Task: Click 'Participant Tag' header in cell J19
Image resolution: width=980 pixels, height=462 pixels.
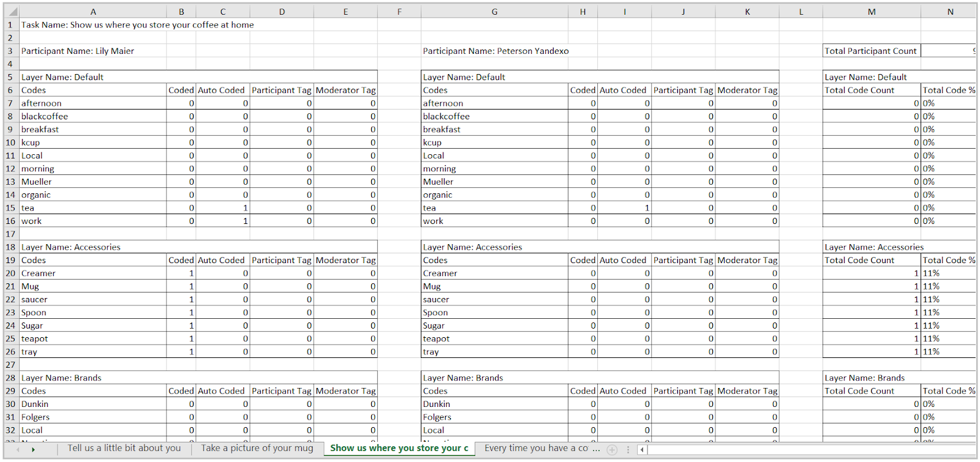Action: (x=684, y=260)
